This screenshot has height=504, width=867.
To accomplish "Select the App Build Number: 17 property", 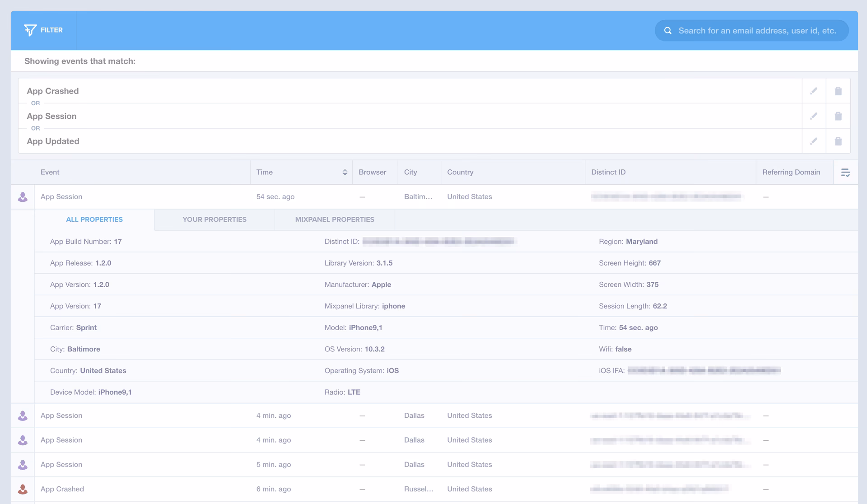I will pyautogui.click(x=86, y=242).
